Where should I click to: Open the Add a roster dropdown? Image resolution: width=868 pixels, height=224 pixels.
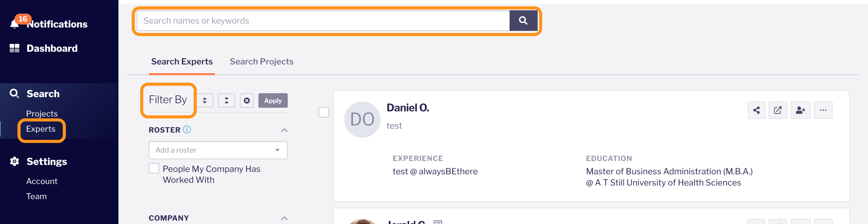[x=218, y=150]
